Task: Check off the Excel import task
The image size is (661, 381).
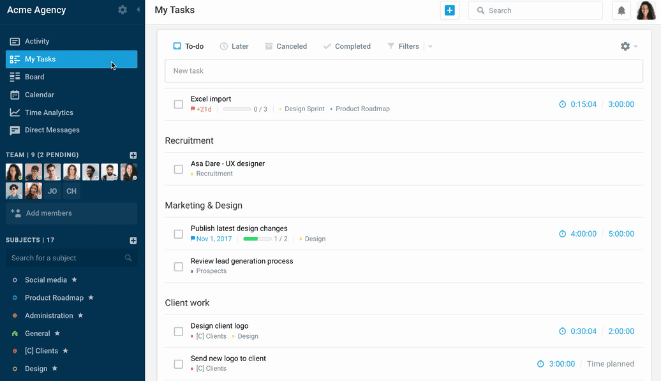Action: pos(178,104)
